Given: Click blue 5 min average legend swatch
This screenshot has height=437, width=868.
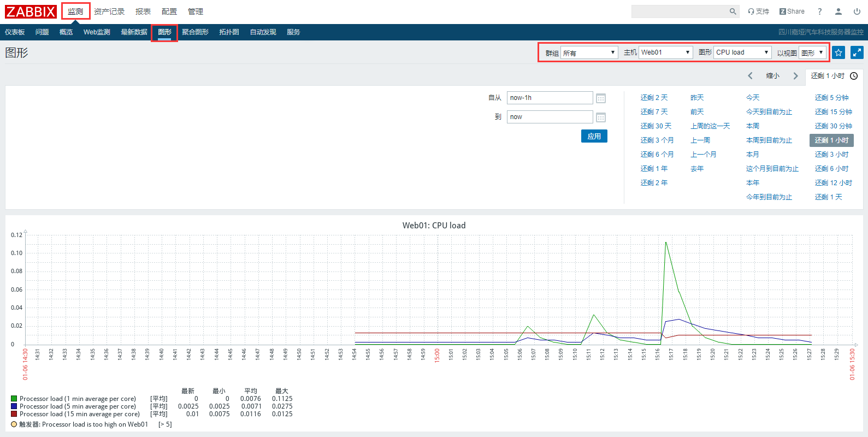Looking at the screenshot, I should point(14,406).
